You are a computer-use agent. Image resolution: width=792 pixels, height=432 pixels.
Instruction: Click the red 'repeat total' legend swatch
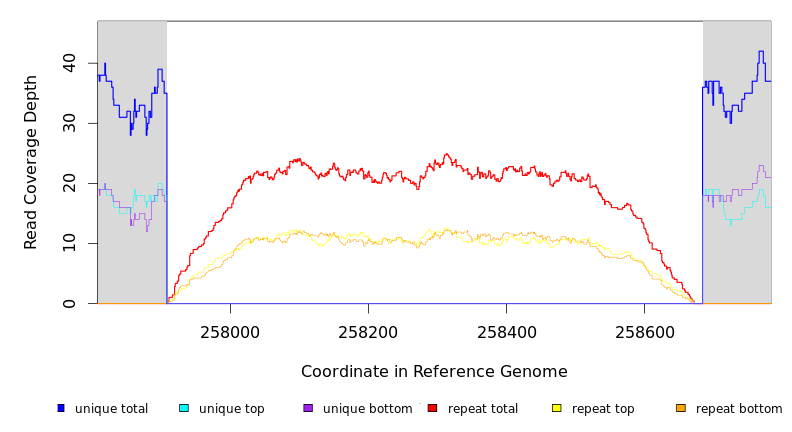pos(432,408)
